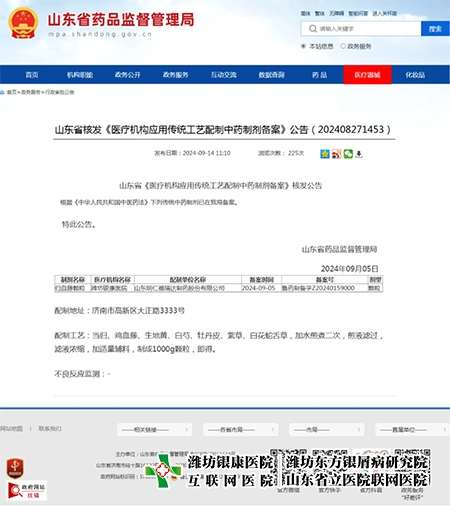Open the 机构职能 navigation tab
Screen dimensions: 450x506
(x=80, y=75)
